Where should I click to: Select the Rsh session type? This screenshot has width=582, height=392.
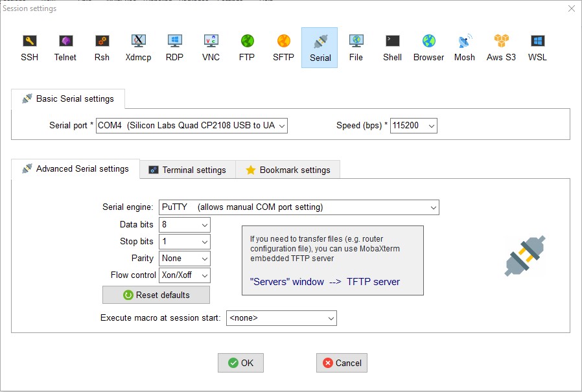102,45
